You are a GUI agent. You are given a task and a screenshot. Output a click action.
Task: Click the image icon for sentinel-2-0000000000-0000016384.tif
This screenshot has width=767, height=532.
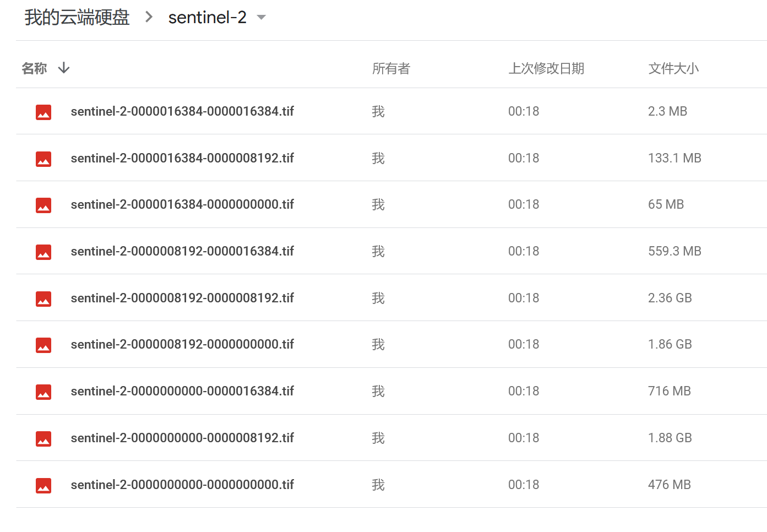43,391
